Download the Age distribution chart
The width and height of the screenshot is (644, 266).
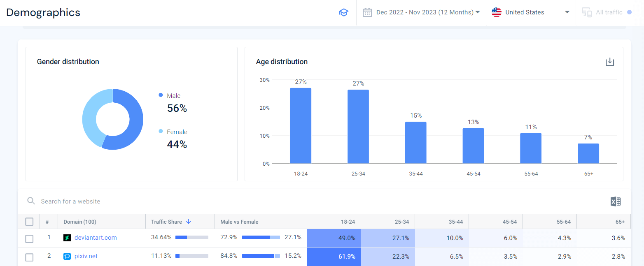point(610,61)
